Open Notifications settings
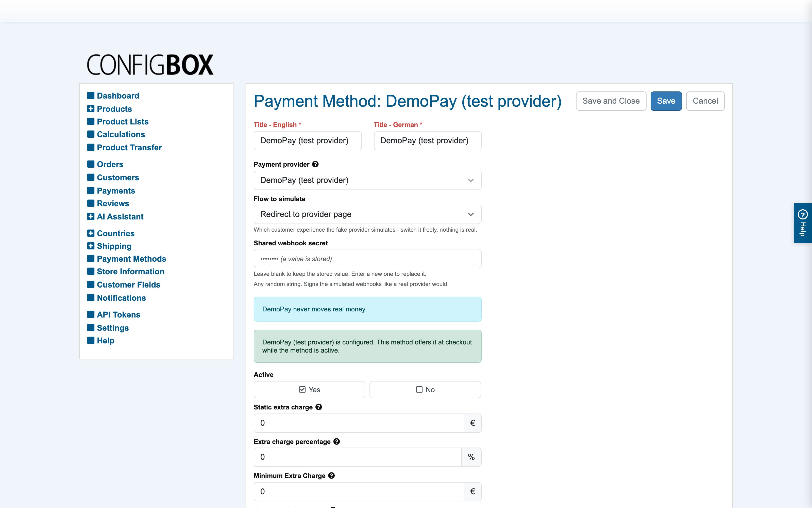812x508 pixels. pyautogui.click(x=121, y=298)
